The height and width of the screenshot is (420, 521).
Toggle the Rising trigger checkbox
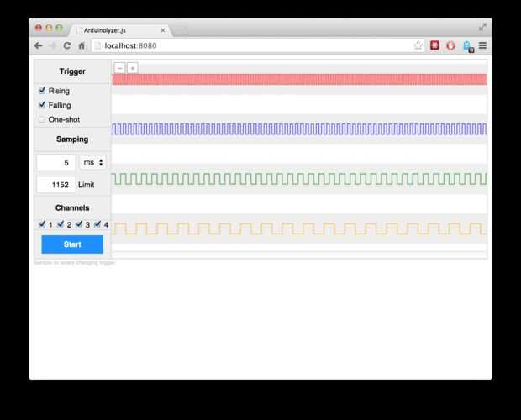pyautogui.click(x=42, y=91)
